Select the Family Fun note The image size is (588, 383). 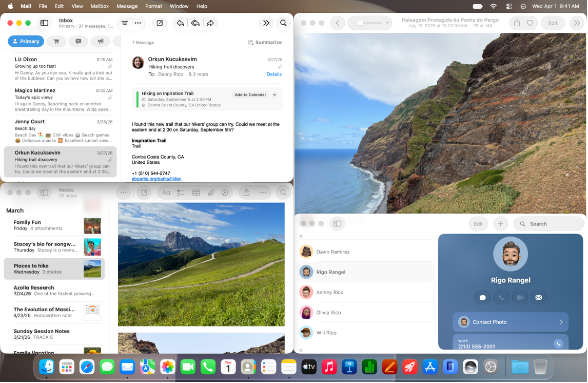54,225
